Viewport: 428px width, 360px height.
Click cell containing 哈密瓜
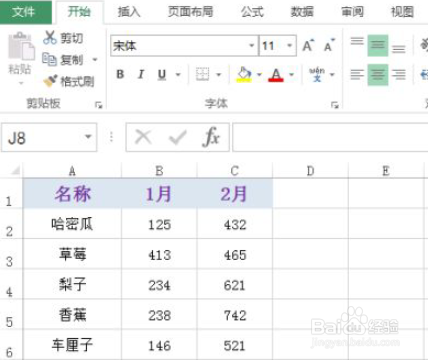click(x=72, y=224)
